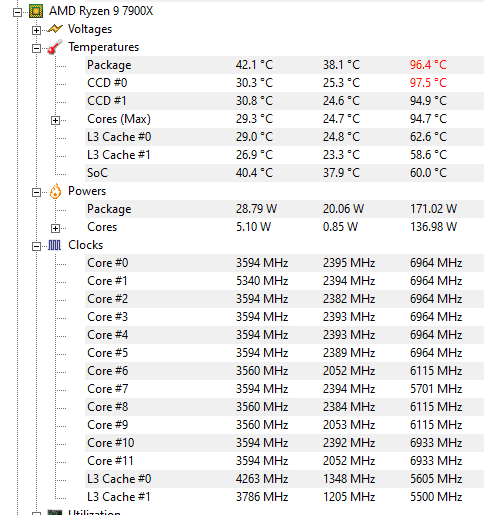This screenshot has width=484, height=515.
Task: Click the 5500 MHz L3 Cache #1 max
Action: pos(436,497)
